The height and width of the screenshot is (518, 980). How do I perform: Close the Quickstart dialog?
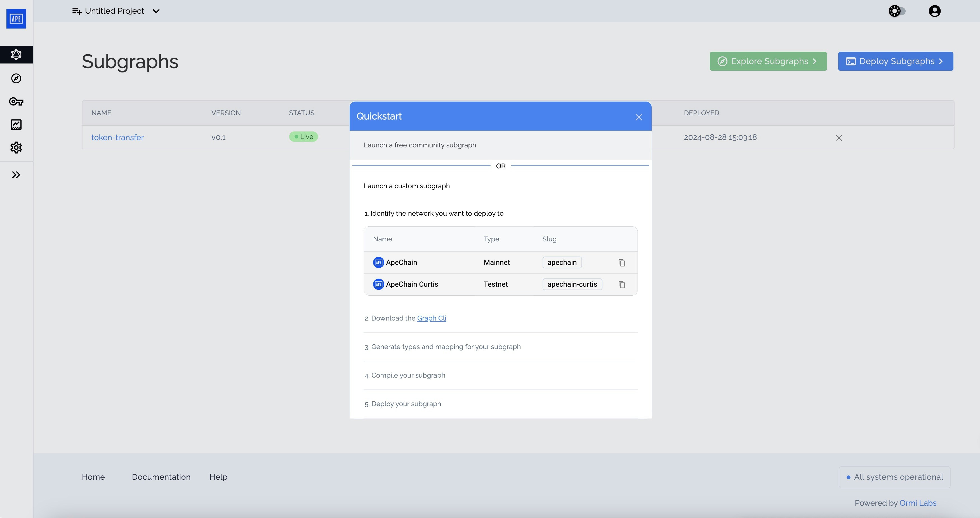[x=639, y=117]
